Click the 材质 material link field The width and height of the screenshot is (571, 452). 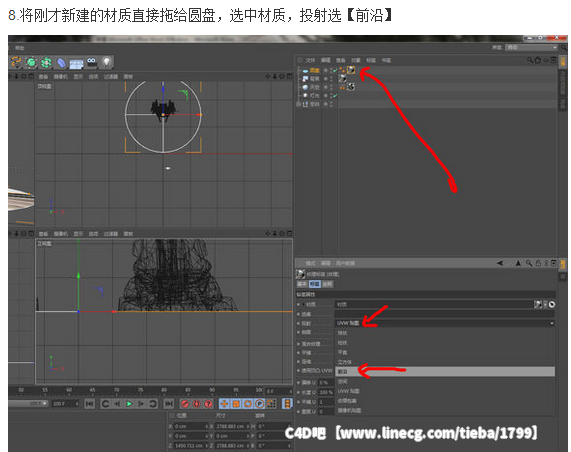(434, 304)
